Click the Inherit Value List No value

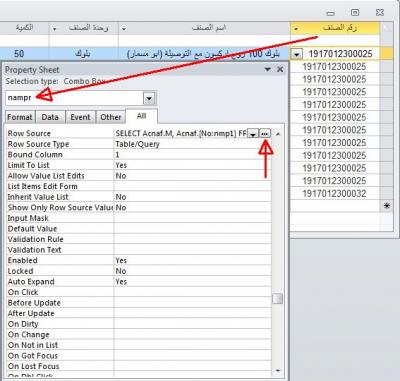192,197
